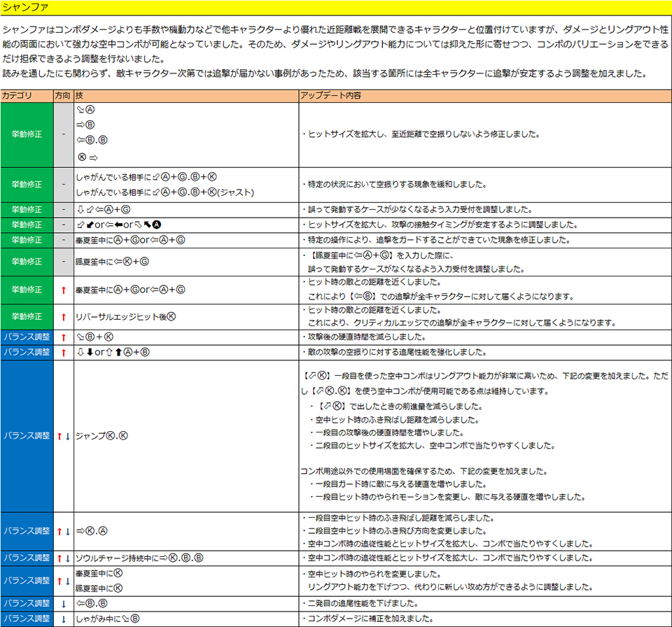Click the blue バランス調整 cell for ジャンプⓀ.Ⓚ
This screenshot has width=672, height=627.
tap(27, 435)
